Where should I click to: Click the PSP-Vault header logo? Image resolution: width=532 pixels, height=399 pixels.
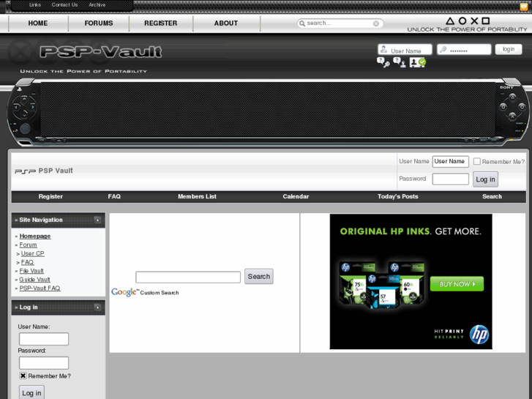(101, 52)
